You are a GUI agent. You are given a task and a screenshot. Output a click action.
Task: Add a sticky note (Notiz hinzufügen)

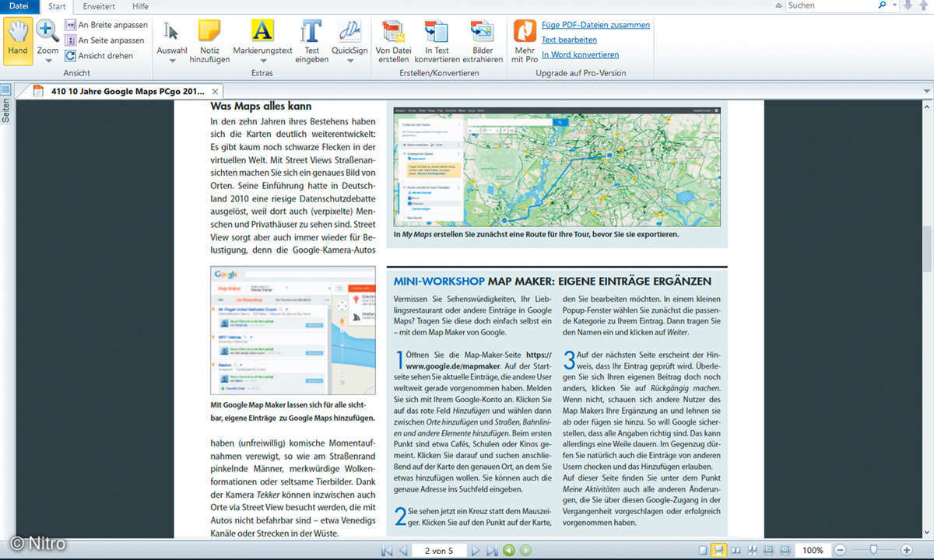click(209, 41)
